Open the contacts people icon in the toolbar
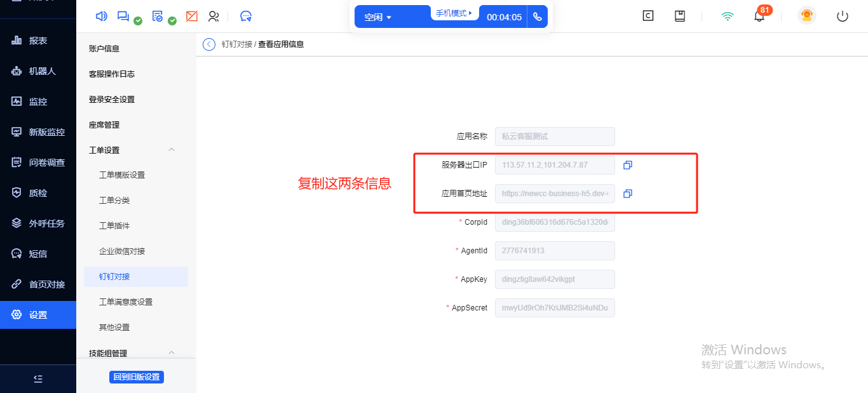 pos(214,17)
